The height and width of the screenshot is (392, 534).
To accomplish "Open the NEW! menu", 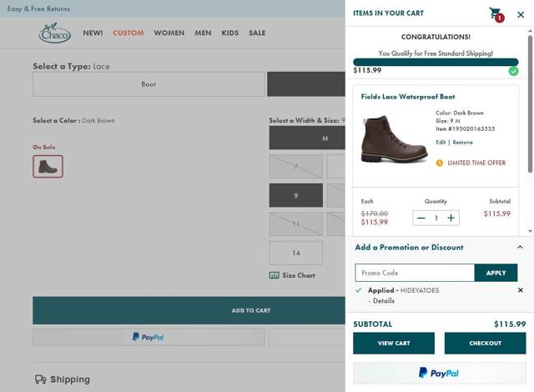I will 93,33.
